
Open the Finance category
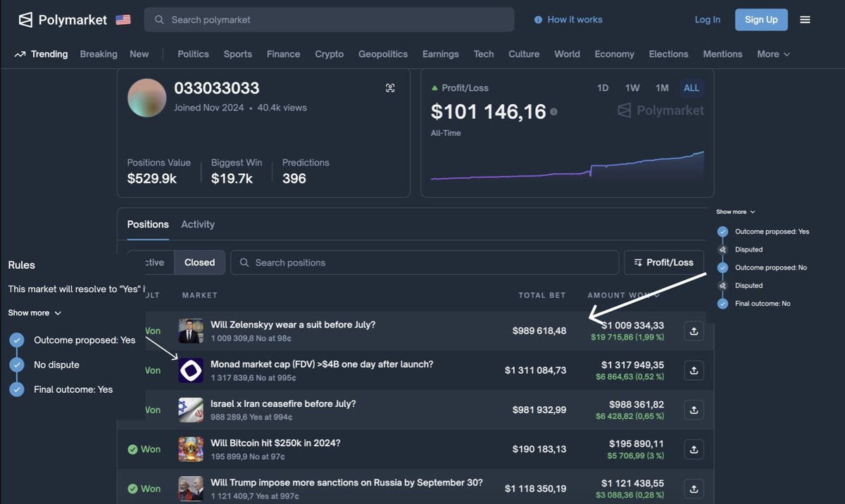point(283,54)
